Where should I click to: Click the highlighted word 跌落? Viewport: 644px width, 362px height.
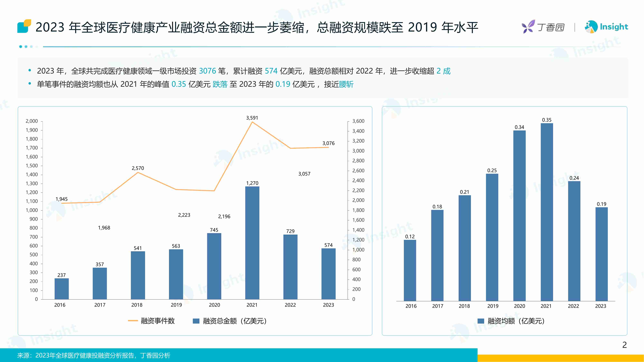coord(220,84)
